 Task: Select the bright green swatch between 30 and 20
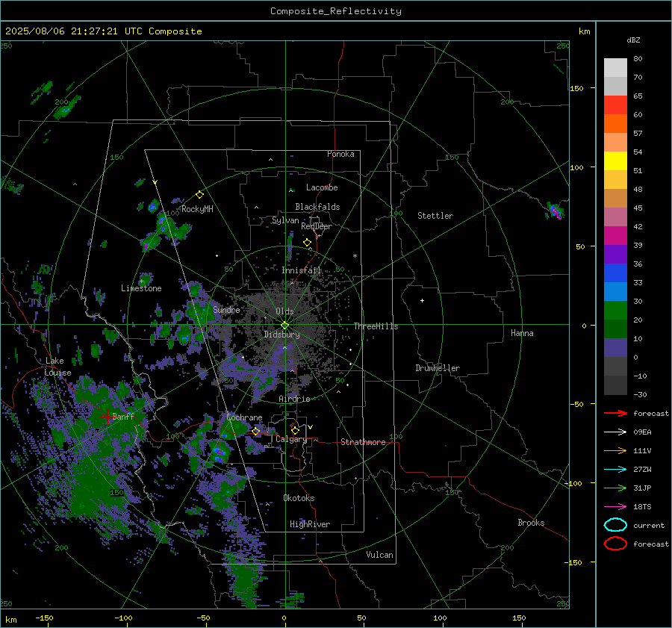point(615,310)
